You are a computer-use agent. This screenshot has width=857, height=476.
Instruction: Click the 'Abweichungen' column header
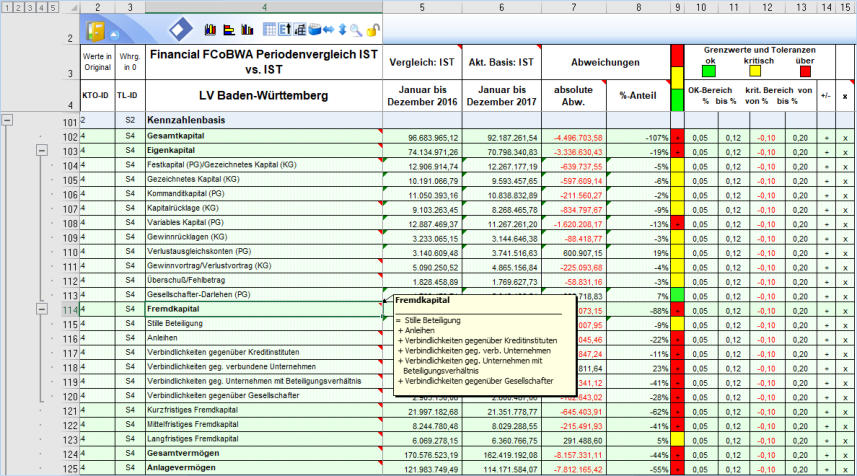point(605,62)
